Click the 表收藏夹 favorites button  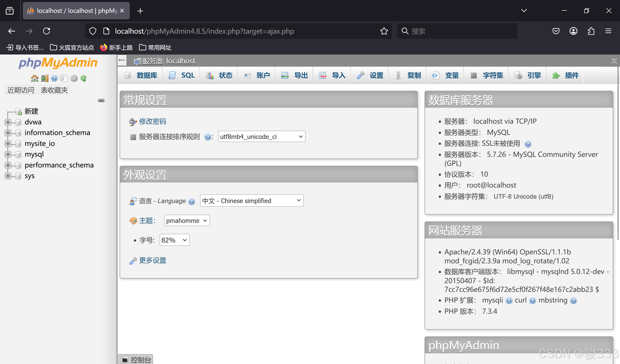pyautogui.click(x=54, y=90)
